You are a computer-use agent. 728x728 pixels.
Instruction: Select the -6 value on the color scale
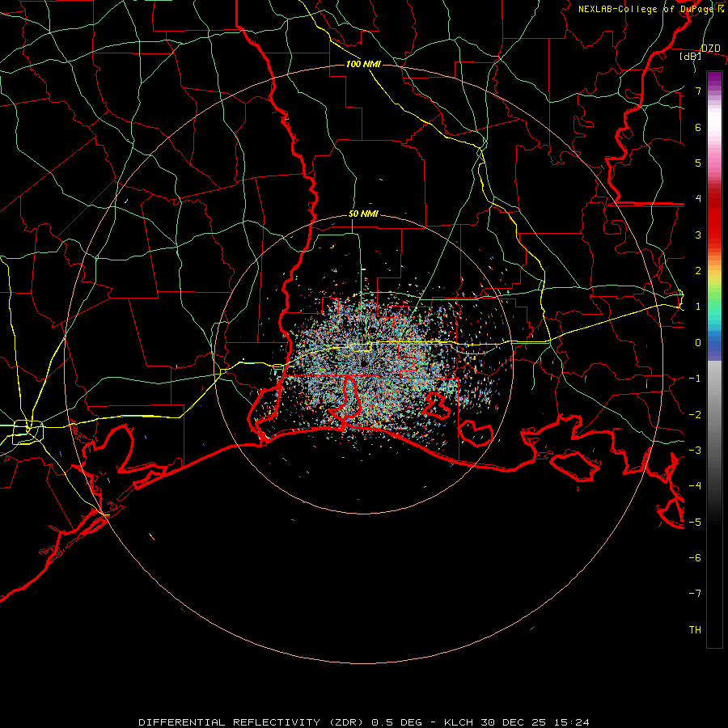(x=695, y=557)
